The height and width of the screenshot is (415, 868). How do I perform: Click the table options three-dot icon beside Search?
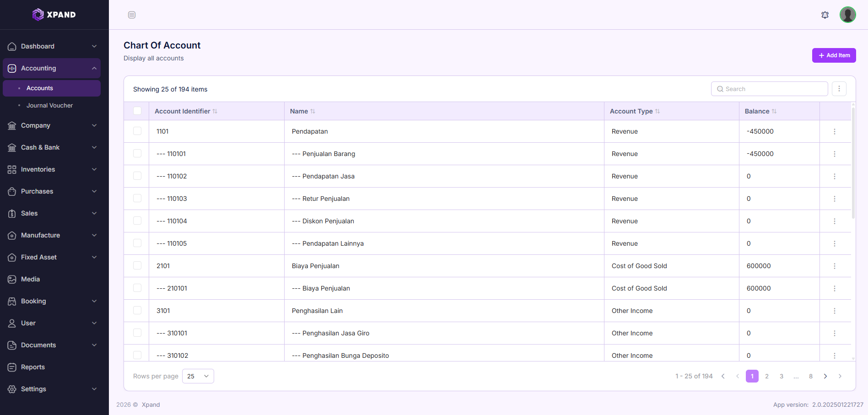point(839,89)
